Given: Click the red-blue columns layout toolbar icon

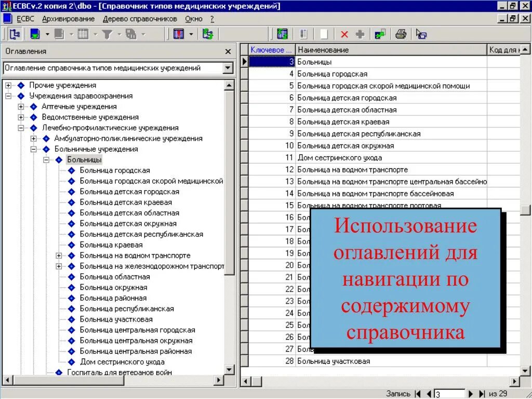Looking at the screenshot, I should [x=179, y=34].
